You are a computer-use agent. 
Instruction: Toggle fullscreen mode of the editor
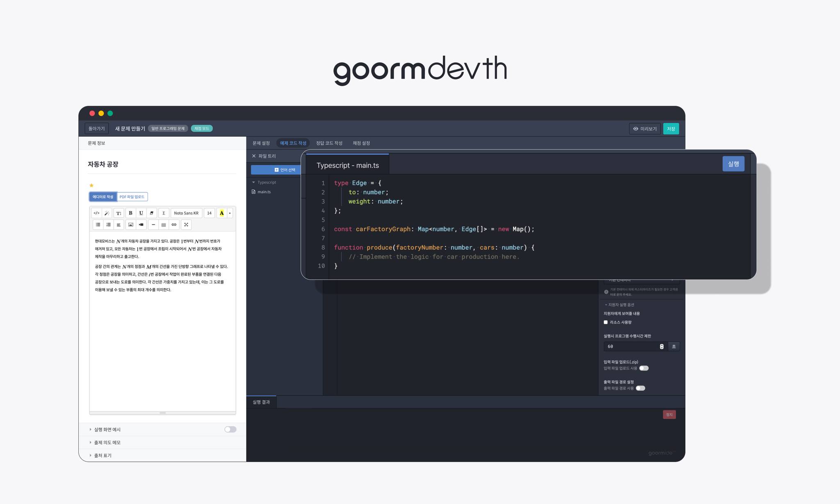[x=186, y=225]
